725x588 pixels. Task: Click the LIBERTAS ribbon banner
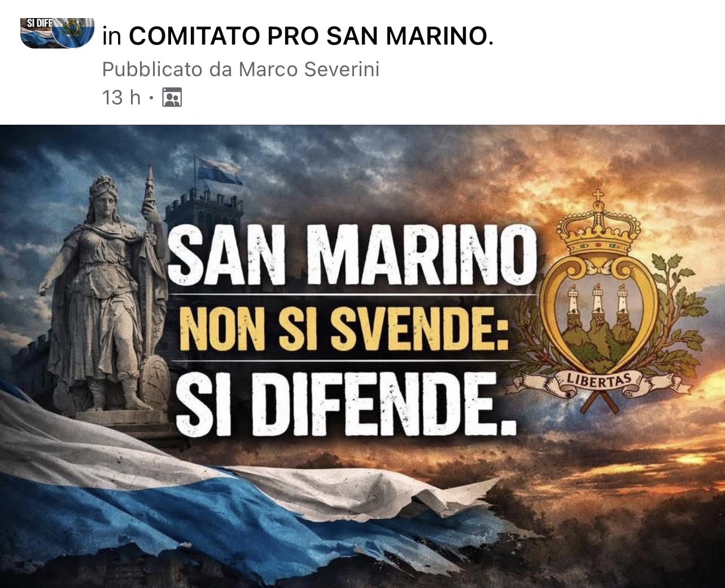[599, 384]
